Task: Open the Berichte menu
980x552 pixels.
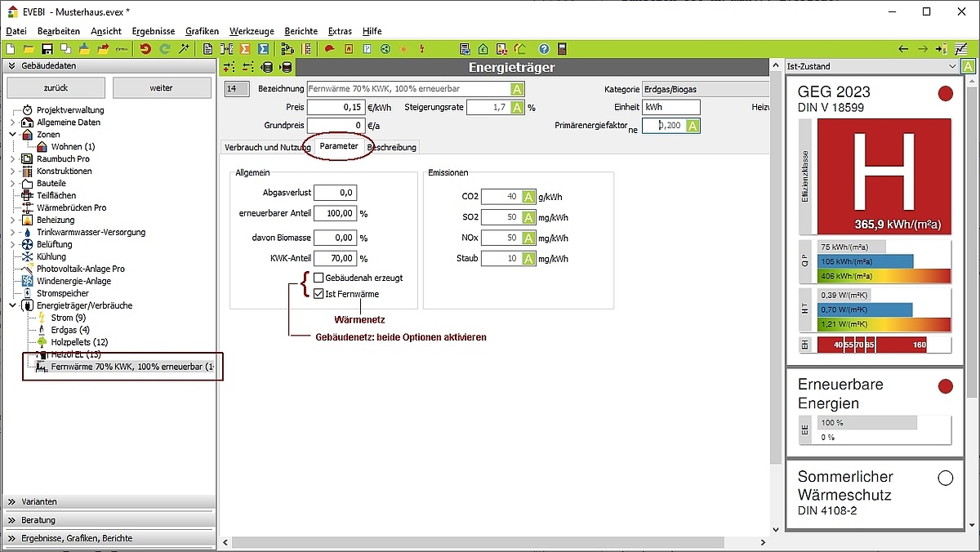Action: pos(301,31)
